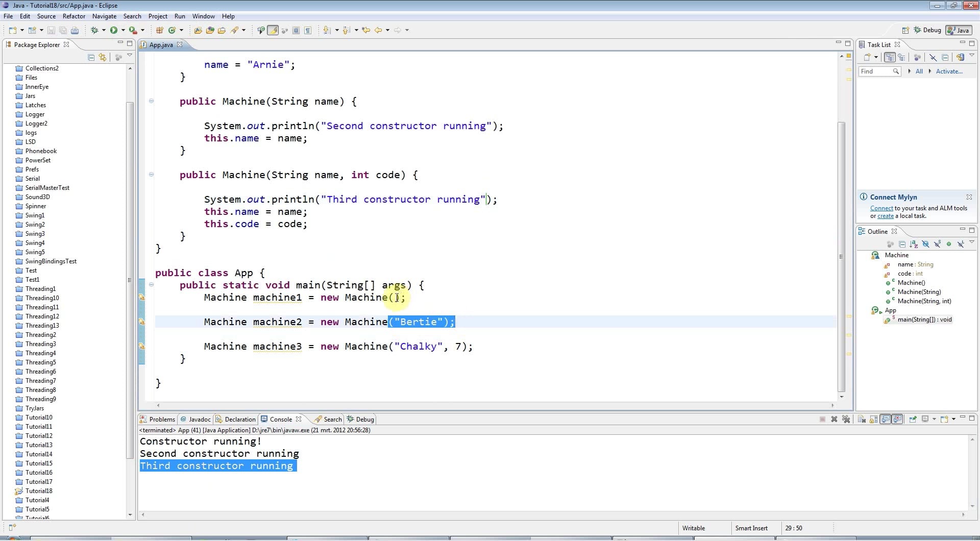Screen dimensions: 980x541
Task: Collapse fold marker for Machine(String name) constructor
Action: click(151, 101)
